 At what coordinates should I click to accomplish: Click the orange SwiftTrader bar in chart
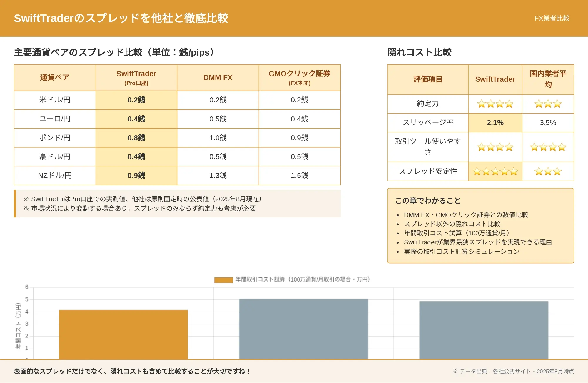(123, 334)
